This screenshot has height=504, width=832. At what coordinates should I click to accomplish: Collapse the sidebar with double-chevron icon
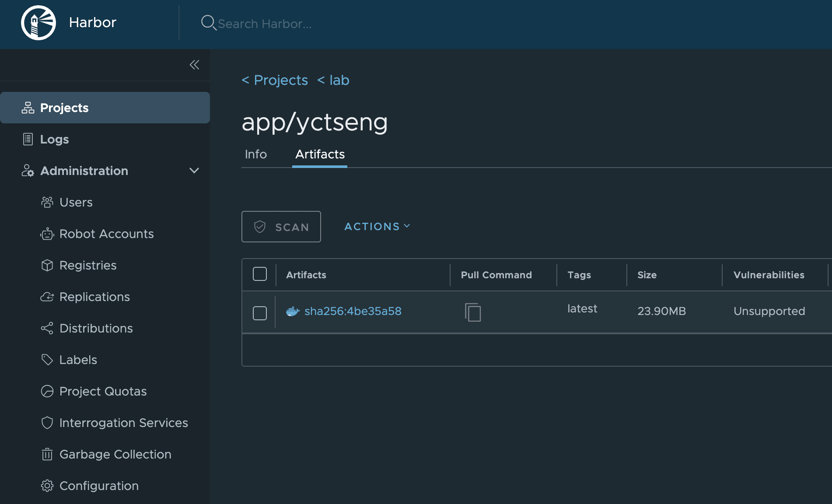click(194, 65)
